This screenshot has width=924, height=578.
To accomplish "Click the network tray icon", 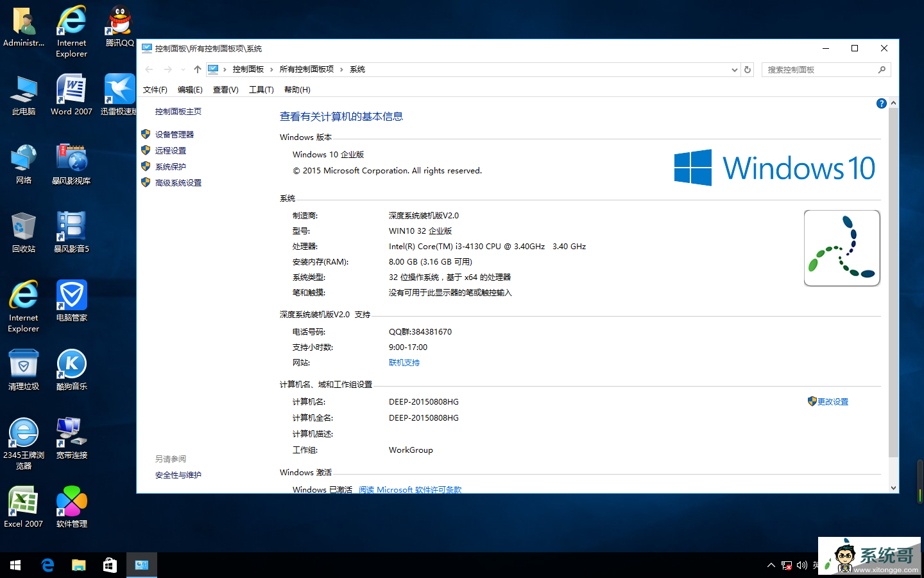I will pyautogui.click(x=787, y=565).
